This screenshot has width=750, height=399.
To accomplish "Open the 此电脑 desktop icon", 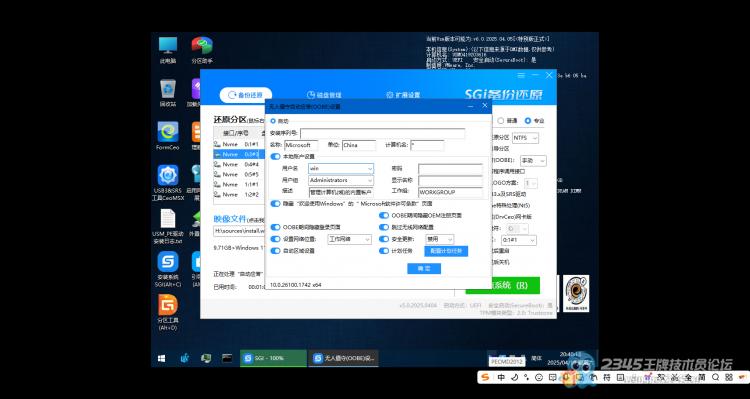I will click(x=168, y=50).
